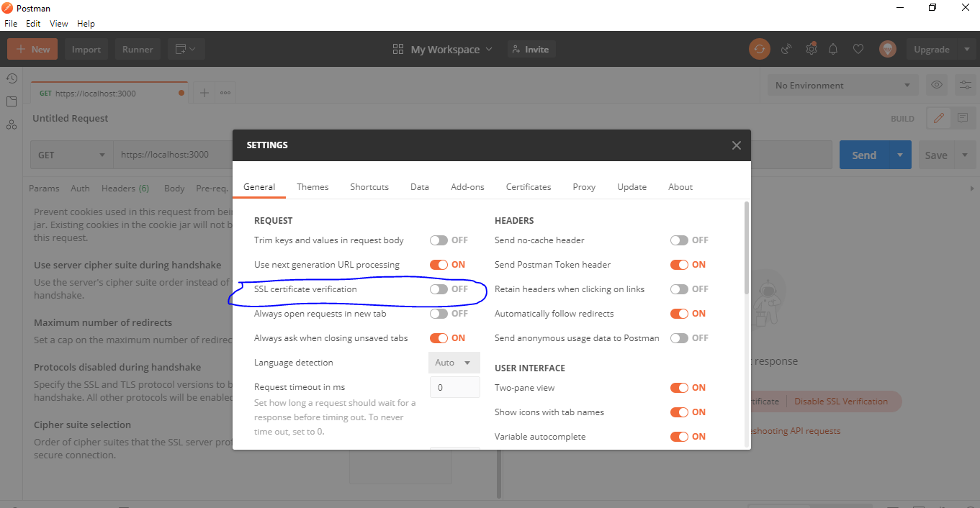This screenshot has width=980, height=508.
Task: Toggle Send Postman Token header
Action: [679, 265]
